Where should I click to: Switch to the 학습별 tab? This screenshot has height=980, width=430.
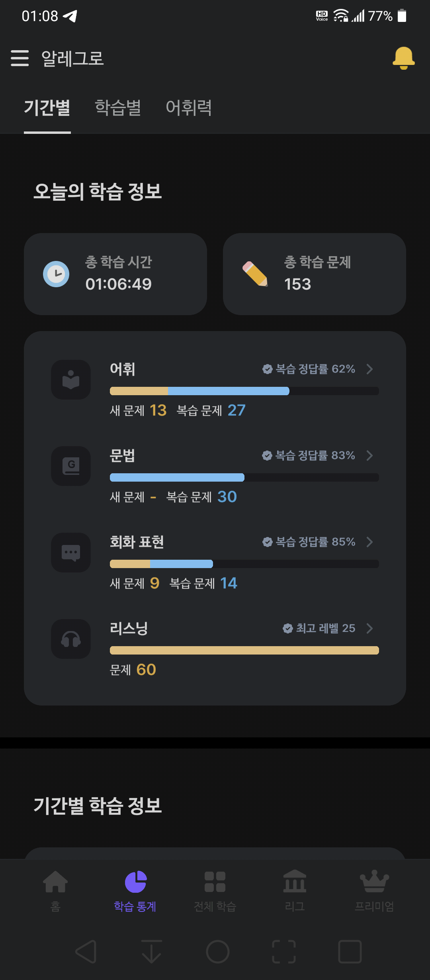118,108
